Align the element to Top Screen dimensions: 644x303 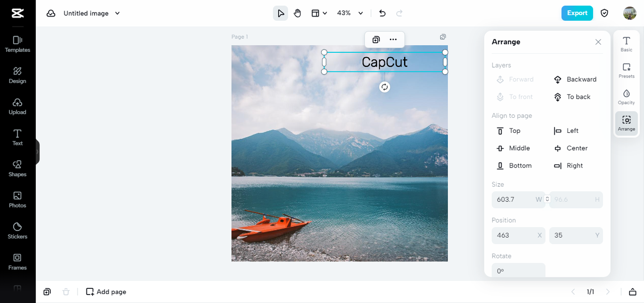508,131
